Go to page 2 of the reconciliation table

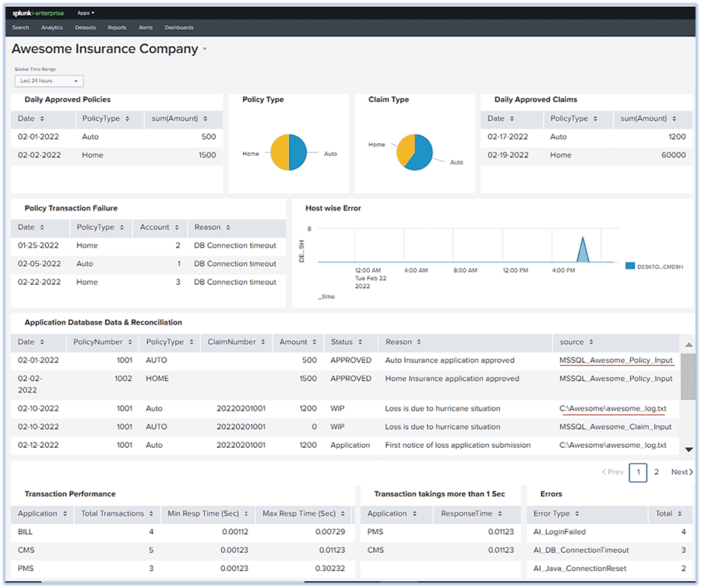[x=658, y=471]
